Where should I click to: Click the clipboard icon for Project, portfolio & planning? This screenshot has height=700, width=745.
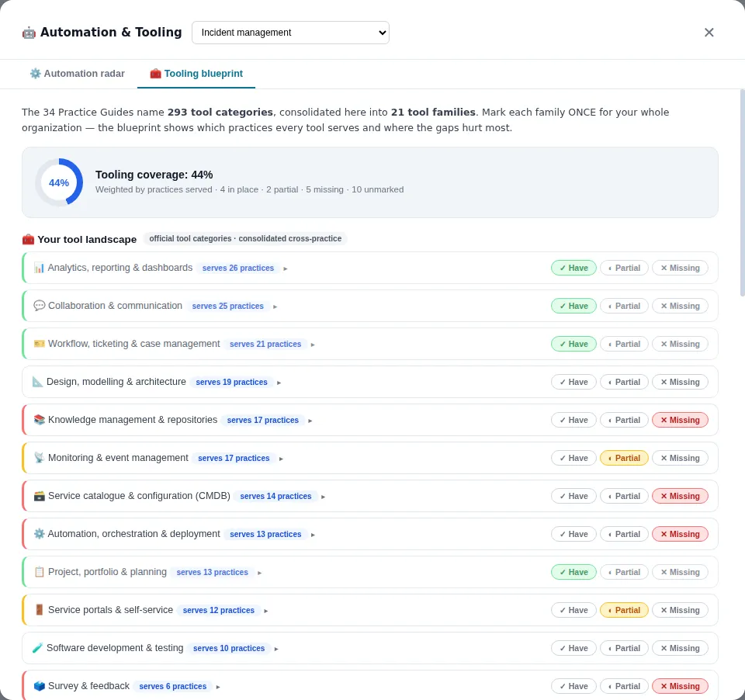39,572
